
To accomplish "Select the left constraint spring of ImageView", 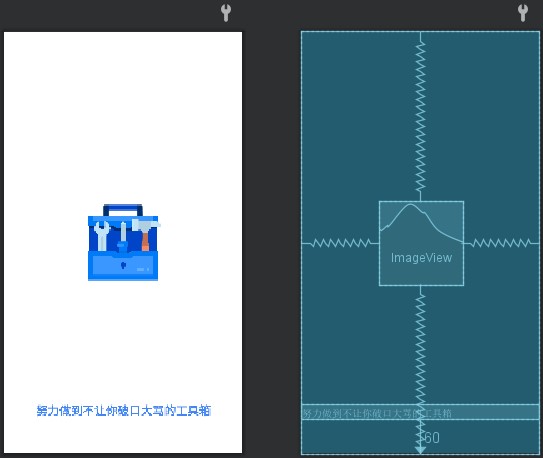I will pos(340,243).
